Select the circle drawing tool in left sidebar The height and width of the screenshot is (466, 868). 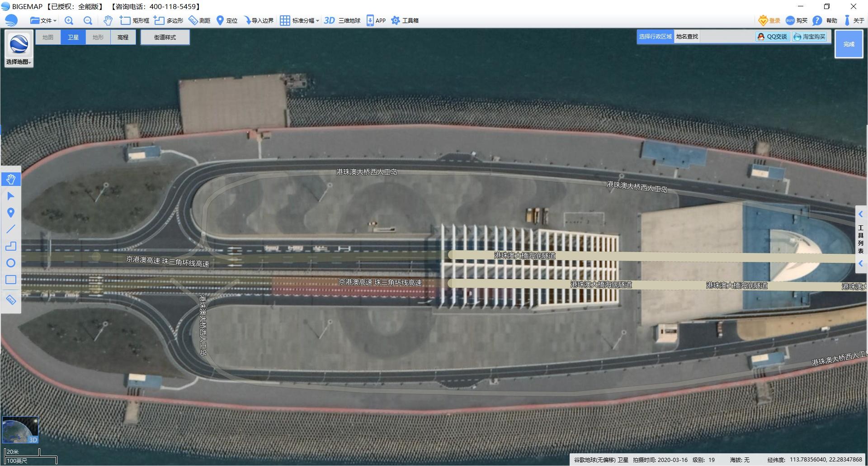(11, 263)
